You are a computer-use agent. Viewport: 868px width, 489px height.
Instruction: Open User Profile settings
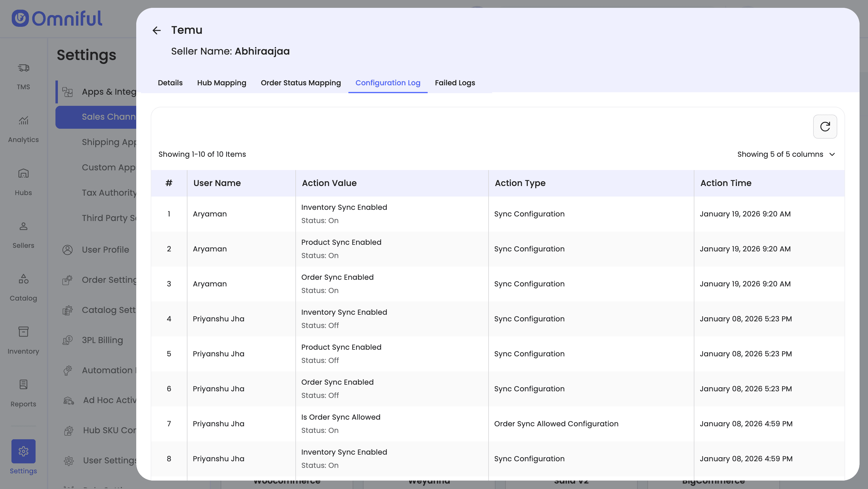pyautogui.click(x=105, y=250)
